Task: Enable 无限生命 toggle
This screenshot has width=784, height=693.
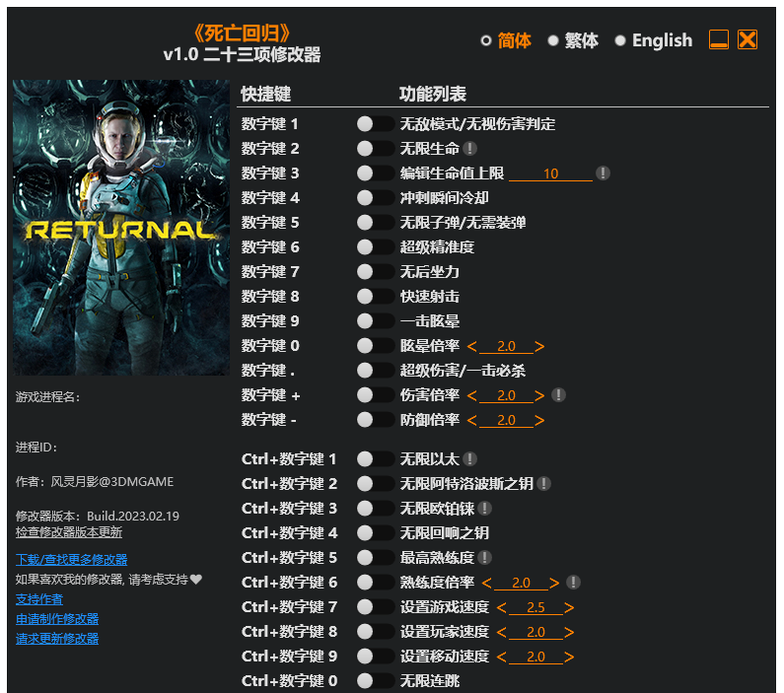Action: [x=376, y=149]
